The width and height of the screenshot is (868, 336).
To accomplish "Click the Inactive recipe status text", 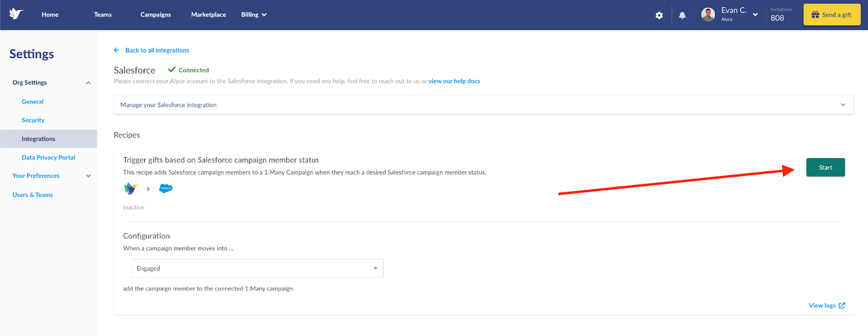I will (133, 208).
